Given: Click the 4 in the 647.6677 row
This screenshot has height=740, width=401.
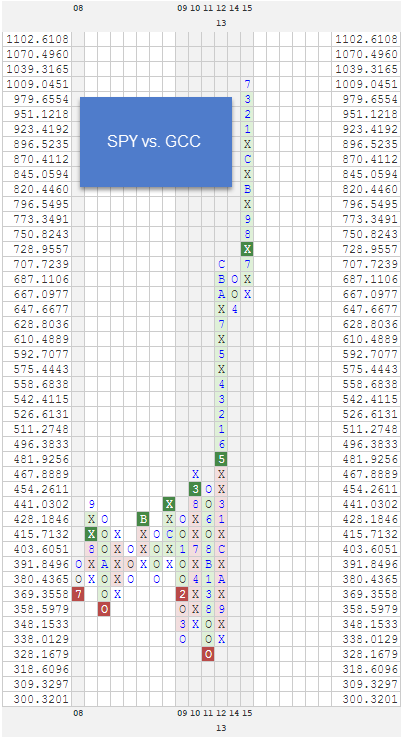Looking at the screenshot, I should (234, 309).
